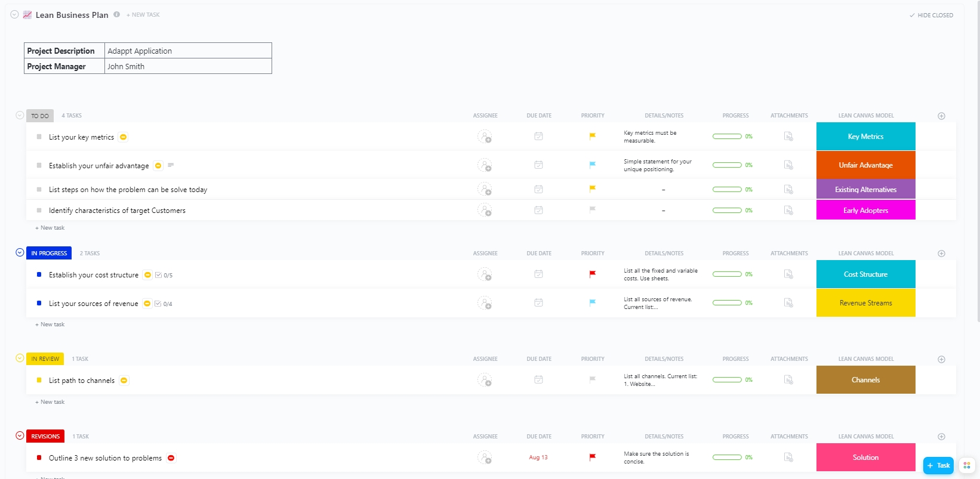The height and width of the screenshot is (479, 980).
Task: Click blue priority flag on List your sources of revenue
Action: tap(593, 302)
